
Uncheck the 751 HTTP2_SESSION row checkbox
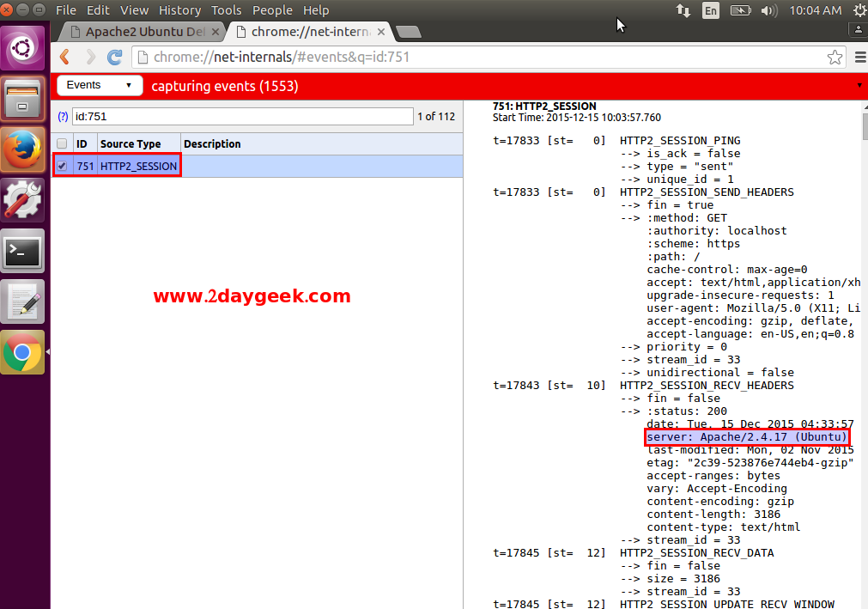(62, 166)
